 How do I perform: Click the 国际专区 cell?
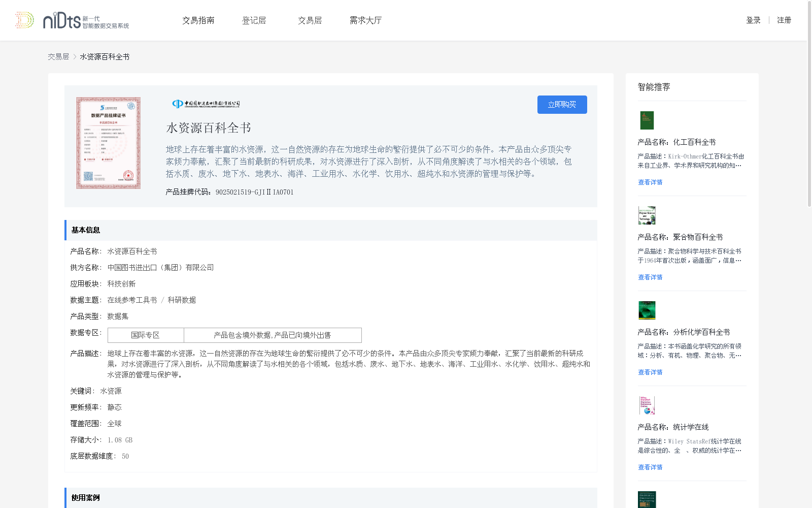[146, 335]
